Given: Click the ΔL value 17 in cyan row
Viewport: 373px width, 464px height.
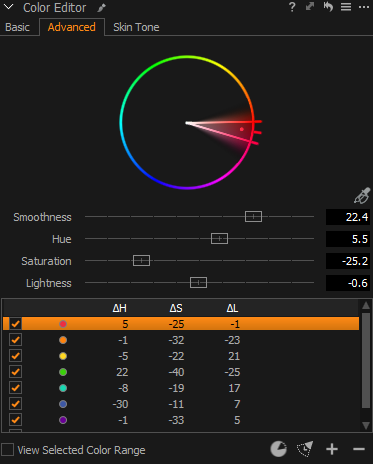Looking at the screenshot, I should coord(234,388).
